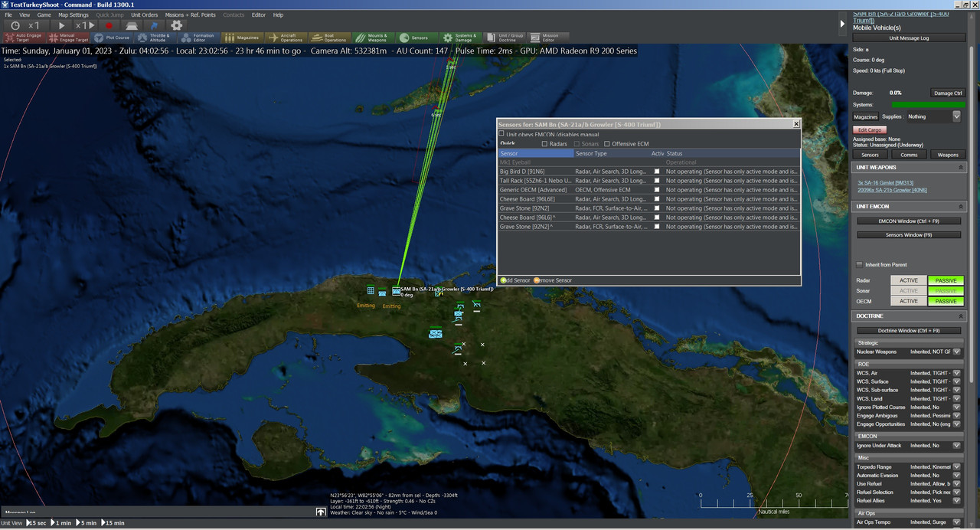
Task: Toggle Unit obeys EMCON checkbox
Action: (x=502, y=133)
